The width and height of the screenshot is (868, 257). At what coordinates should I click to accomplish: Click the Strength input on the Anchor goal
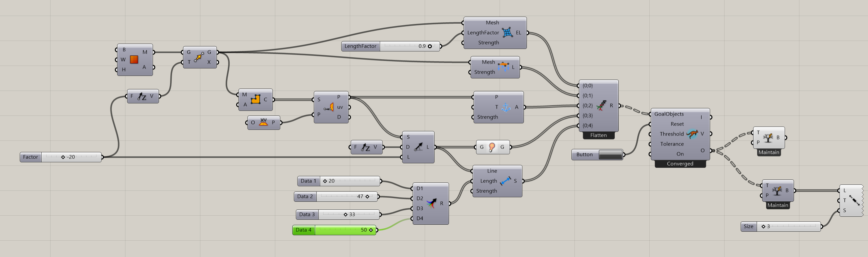point(487,117)
